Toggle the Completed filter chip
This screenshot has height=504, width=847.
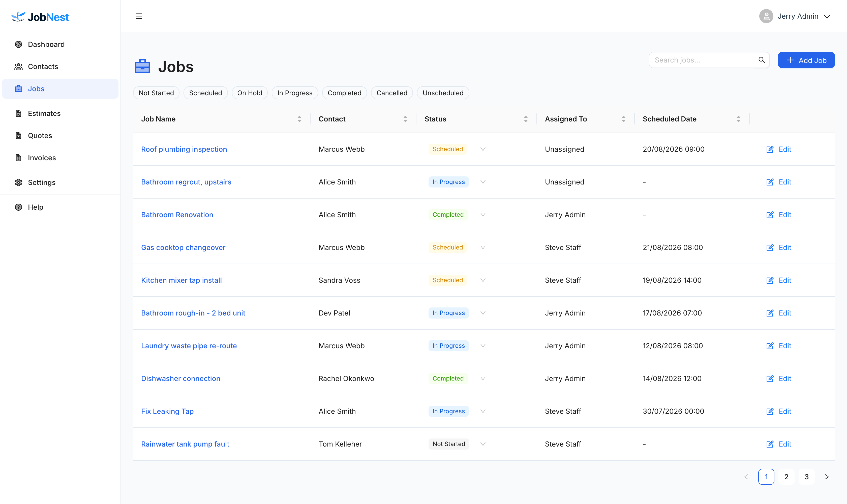pos(345,93)
